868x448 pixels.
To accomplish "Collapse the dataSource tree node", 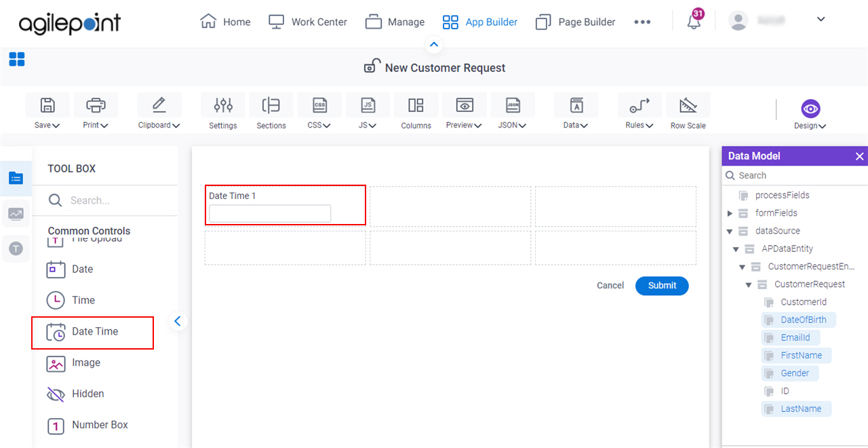I will [730, 231].
